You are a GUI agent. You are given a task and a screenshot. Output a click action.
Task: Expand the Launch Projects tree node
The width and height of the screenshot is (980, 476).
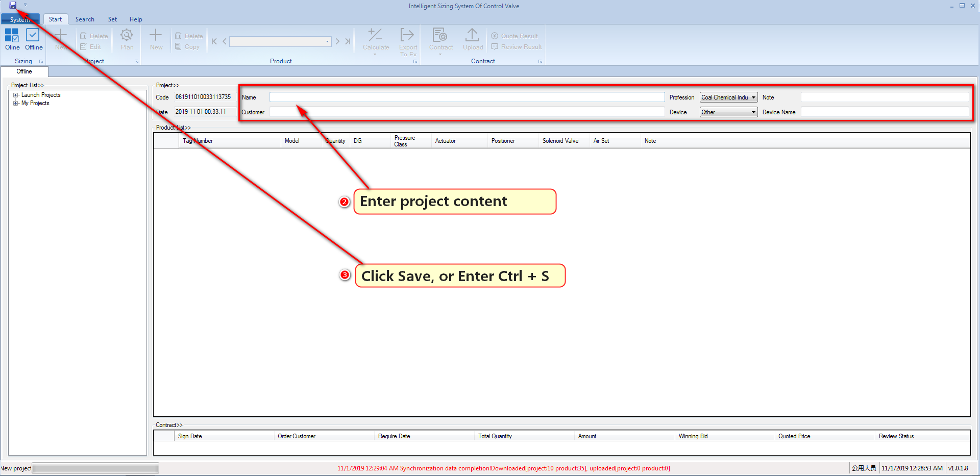pos(16,95)
